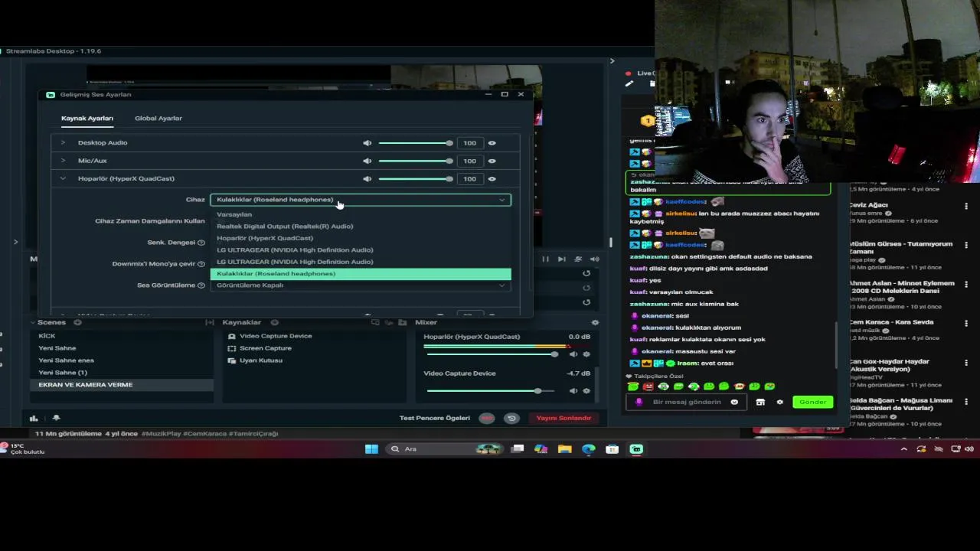Open Microsoft Edge from taskbar
This screenshot has height=551, width=980.
point(589,449)
